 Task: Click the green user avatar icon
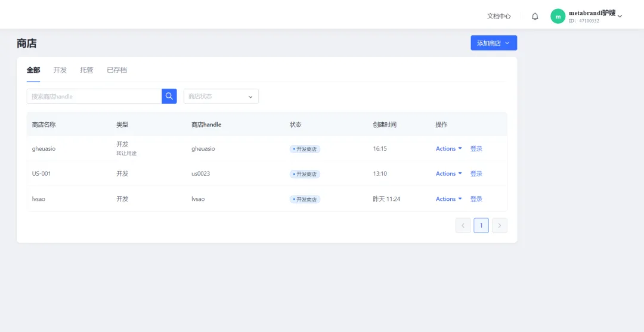pos(558,17)
